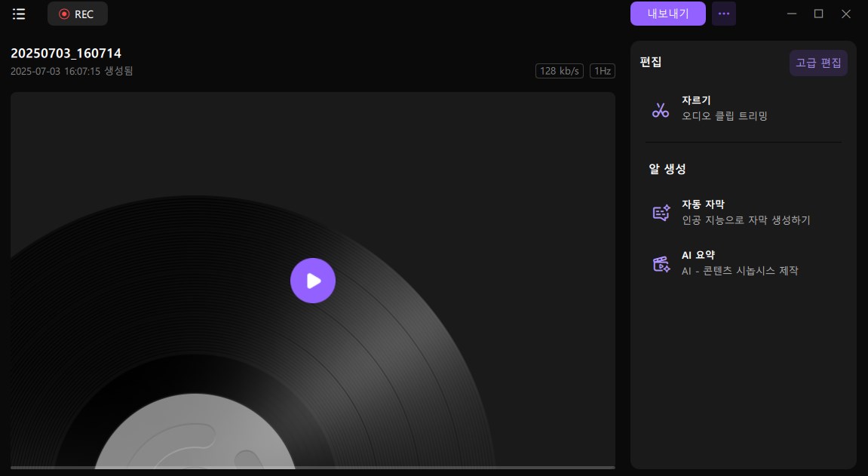
Task: Click the 내보내기 export button
Action: [x=667, y=14]
